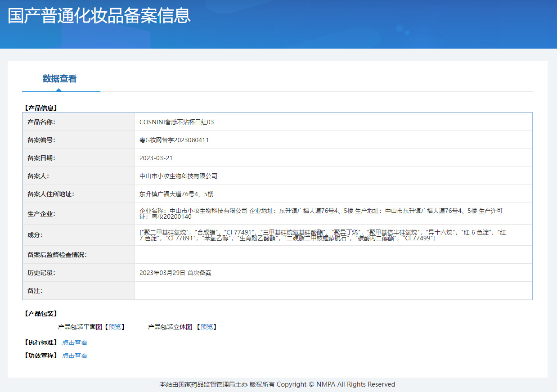The width and height of the screenshot is (557, 392).
Task: Click the 【产品信息】 section header
Action: pos(40,107)
